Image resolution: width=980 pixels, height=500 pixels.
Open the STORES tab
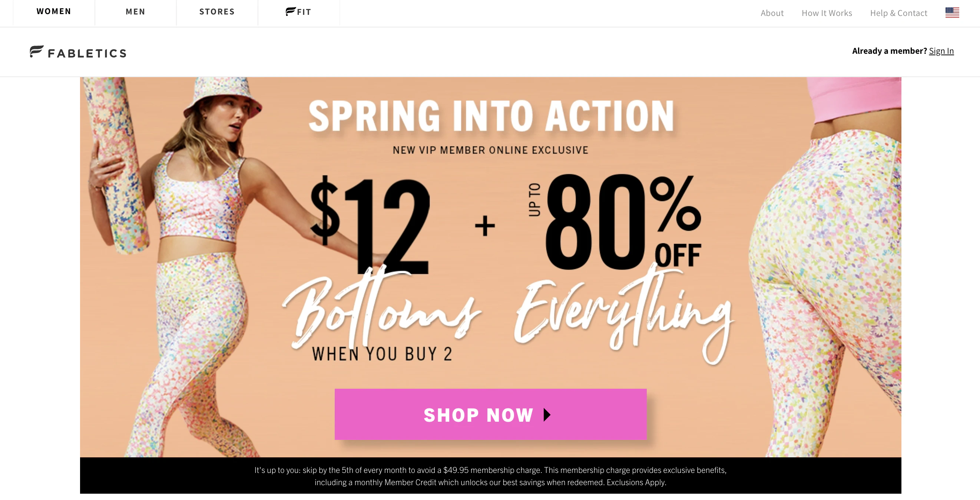click(217, 12)
